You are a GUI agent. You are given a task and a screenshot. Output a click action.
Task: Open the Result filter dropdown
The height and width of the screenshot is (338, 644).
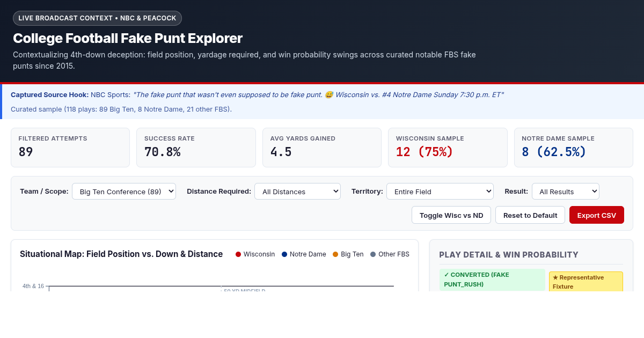pos(566,192)
